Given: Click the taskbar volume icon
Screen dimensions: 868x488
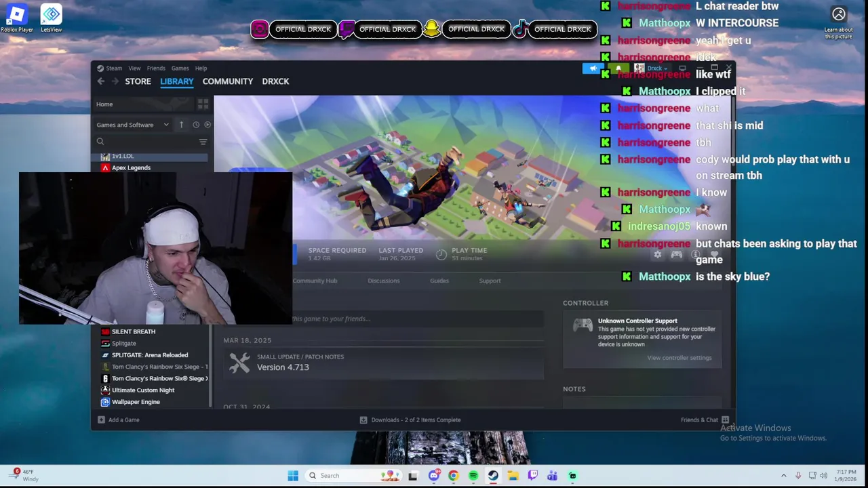Looking at the screenshot, I should (x=824, y=476).
